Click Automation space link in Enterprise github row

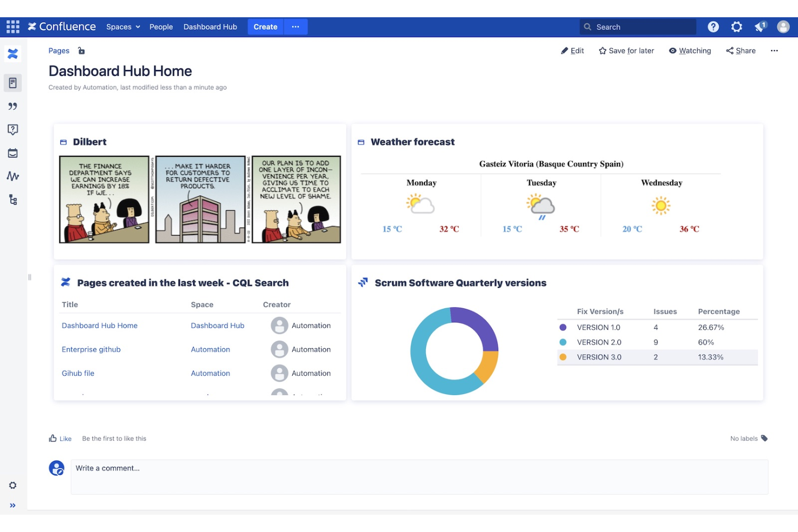click(x=210, y=349)
